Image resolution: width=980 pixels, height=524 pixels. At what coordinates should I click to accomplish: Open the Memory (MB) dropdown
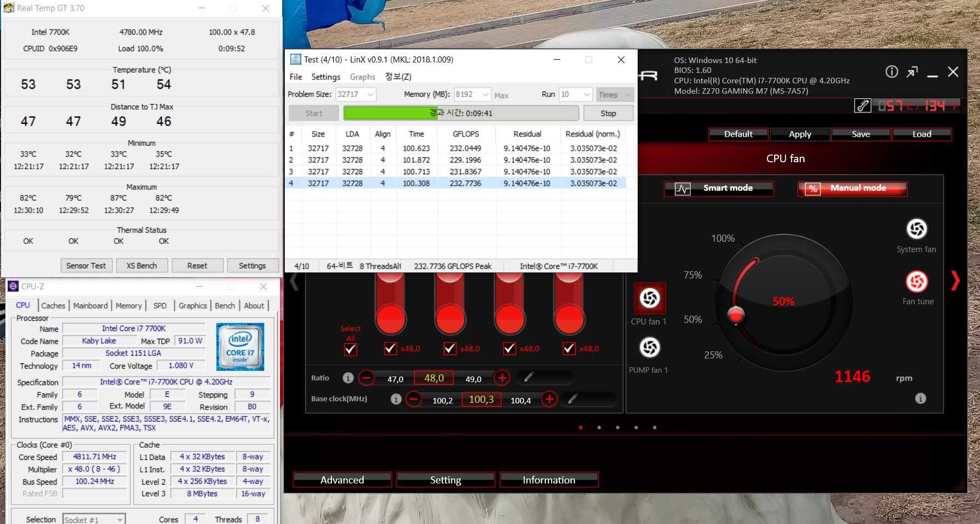coord(485,95)
